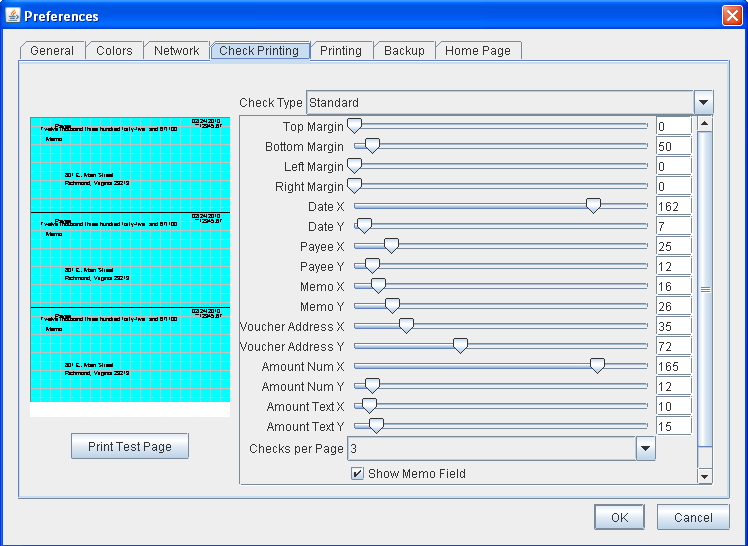This screenshot has width=748, height=546.
Task: Click the Amount Num Y slider handle
Action: point(372,386)
